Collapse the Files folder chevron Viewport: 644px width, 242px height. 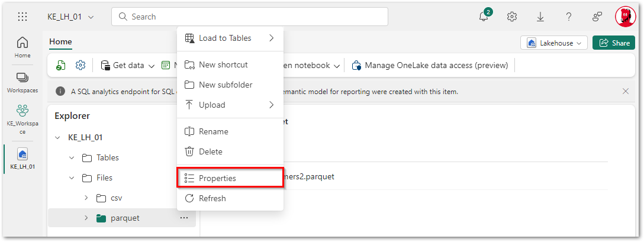(72, 178)
